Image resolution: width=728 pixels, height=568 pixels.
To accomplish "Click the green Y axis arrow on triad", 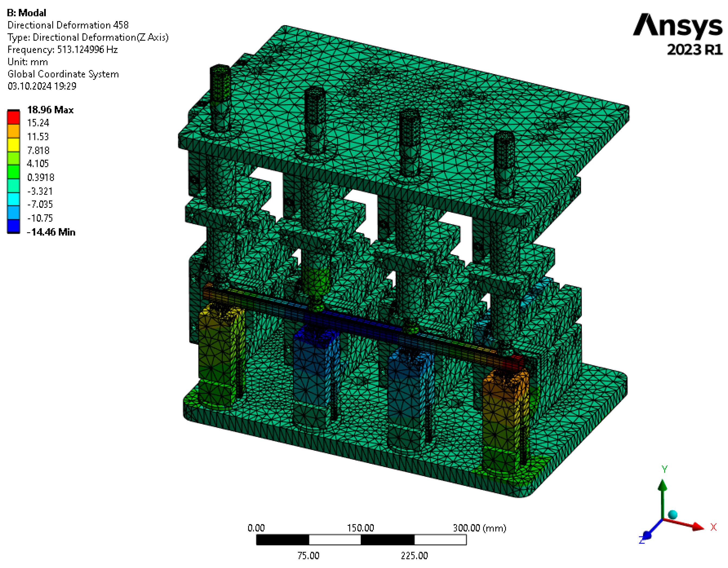I will pos(663,485).
